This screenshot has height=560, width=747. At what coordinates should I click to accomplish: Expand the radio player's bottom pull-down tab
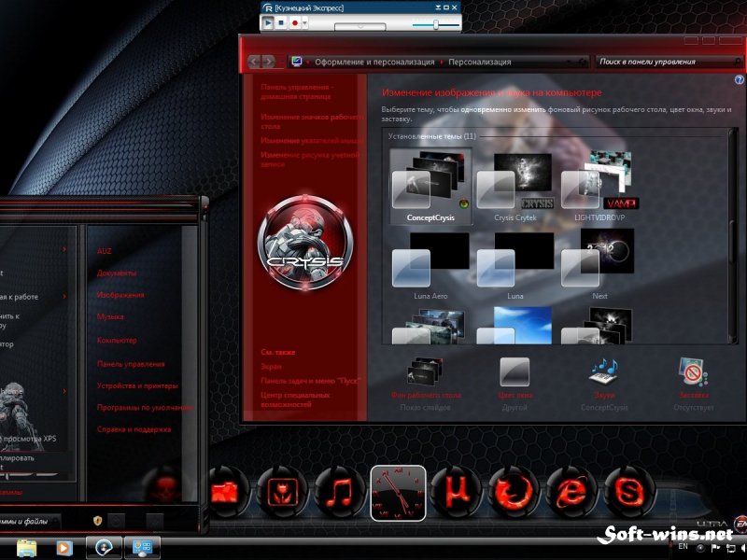[360, 27]
